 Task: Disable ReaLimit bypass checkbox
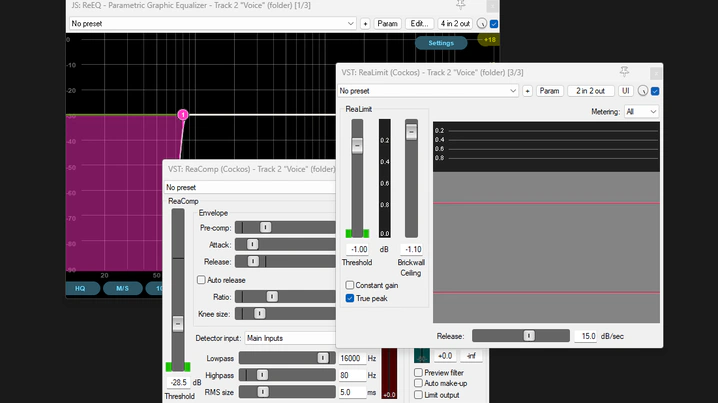pyautogui.click(x=655, y=91)
